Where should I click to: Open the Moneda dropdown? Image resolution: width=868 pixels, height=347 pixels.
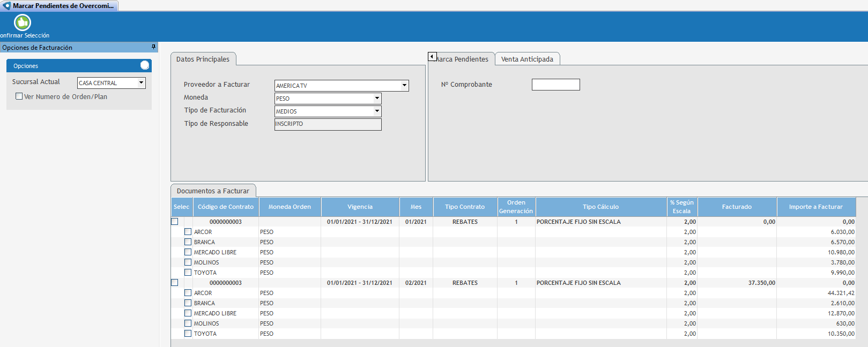pyautogui.click(x=377, y=99)
